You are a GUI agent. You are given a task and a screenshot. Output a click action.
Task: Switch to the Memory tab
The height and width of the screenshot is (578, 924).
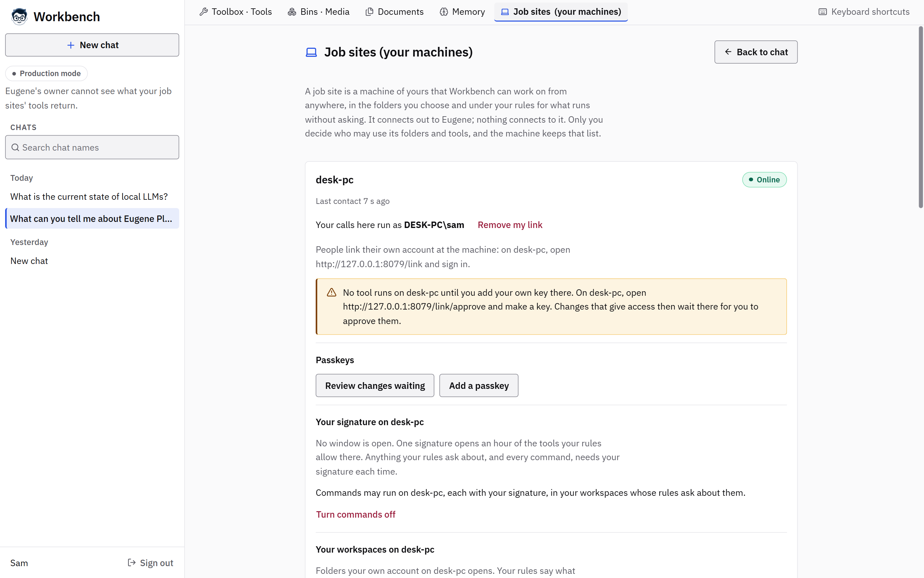(x=462, y=12)
